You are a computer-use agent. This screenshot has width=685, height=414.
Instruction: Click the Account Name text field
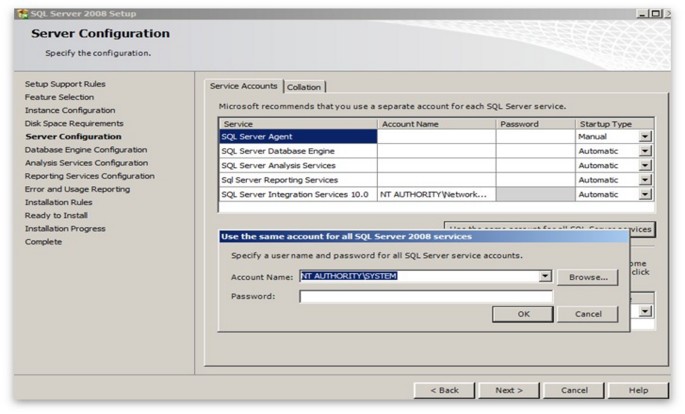point(419,276)
